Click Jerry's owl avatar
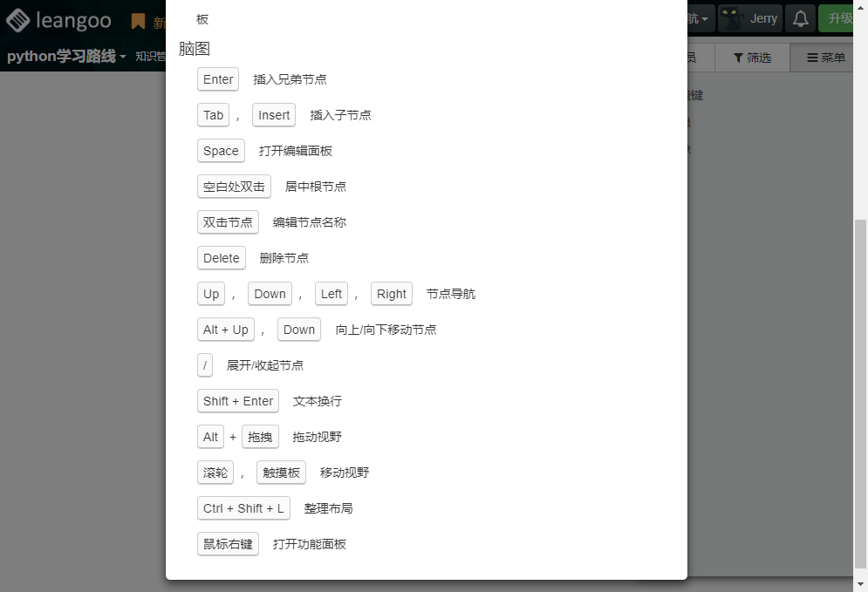This screenshot has width=868, height=592. point(731,19)
